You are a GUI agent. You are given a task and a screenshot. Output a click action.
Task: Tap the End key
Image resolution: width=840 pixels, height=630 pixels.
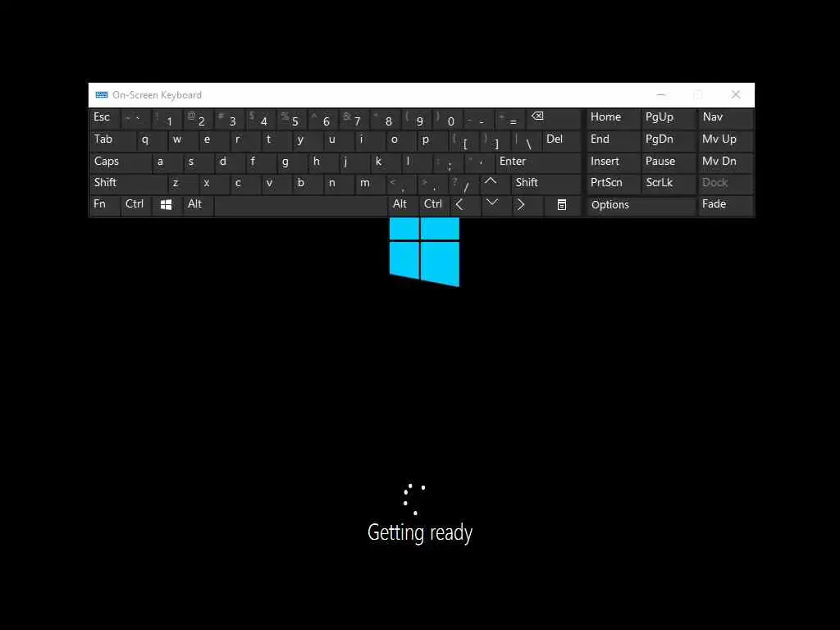click(613, 140)
